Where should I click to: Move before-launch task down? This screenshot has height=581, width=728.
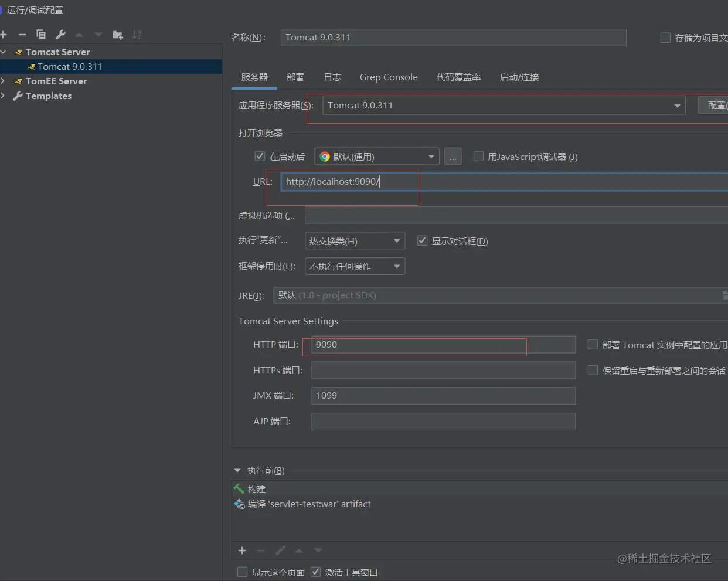pos(318,551)
